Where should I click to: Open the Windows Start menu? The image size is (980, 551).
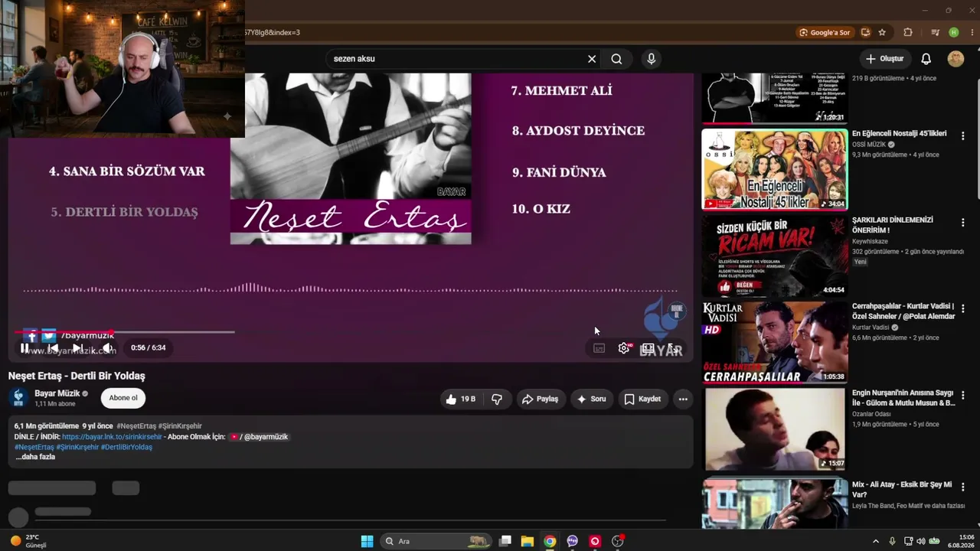tap(367, 541)
